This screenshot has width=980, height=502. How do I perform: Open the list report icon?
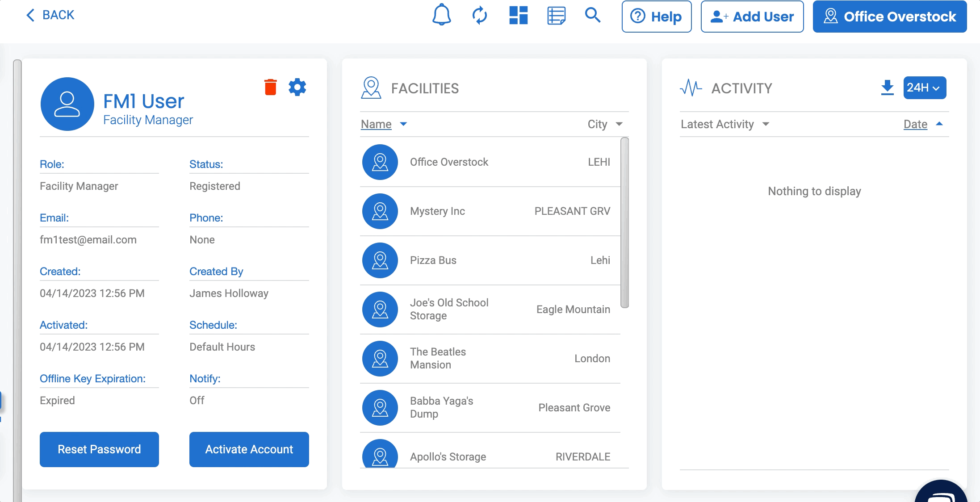[x=557, y=16]
